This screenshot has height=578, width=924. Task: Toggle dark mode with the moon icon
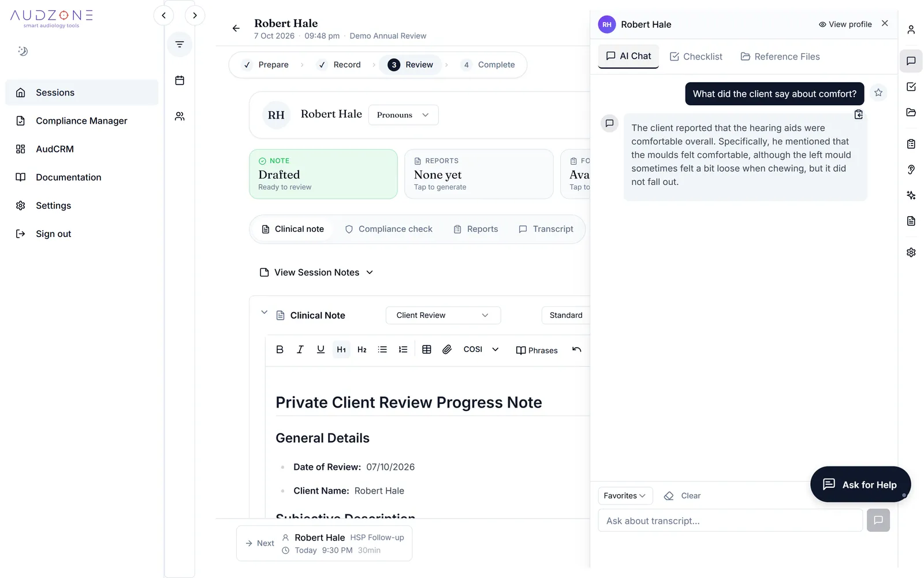[23, 51]
